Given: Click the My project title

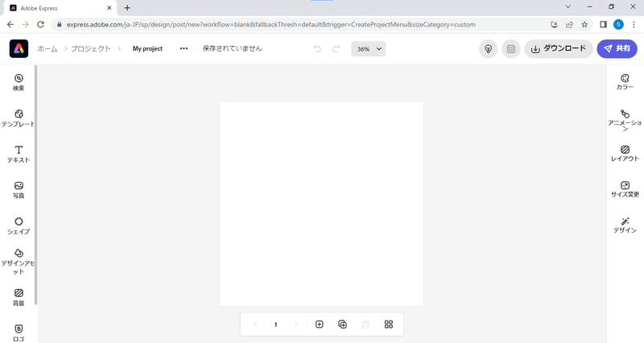Looking at the screenshot, I should point(147,48).
